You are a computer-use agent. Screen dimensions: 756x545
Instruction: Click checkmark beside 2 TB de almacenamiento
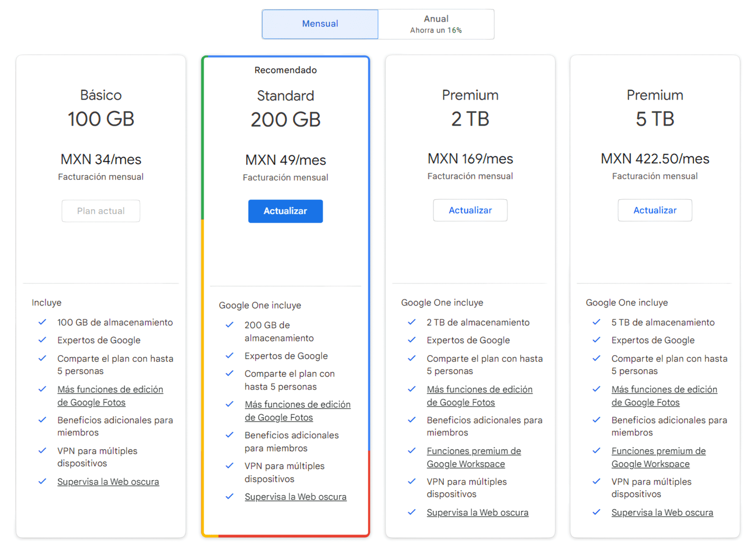(x=412, y=322)
